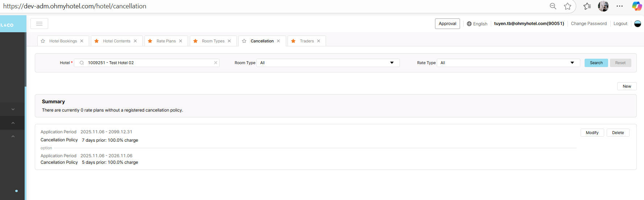Select the Cancellation tab
The width and height of the screenshot is (644, 200).
click(x=262, y=41)
